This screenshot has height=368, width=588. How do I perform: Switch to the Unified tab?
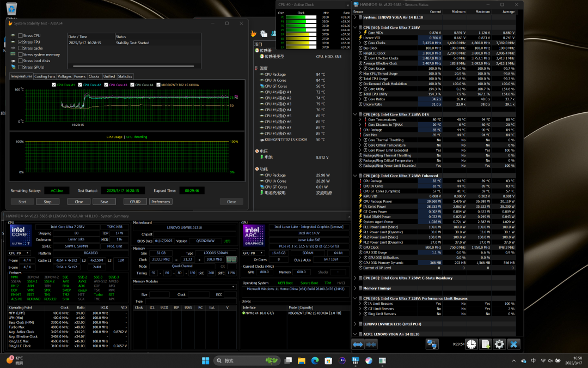[109, 77]
